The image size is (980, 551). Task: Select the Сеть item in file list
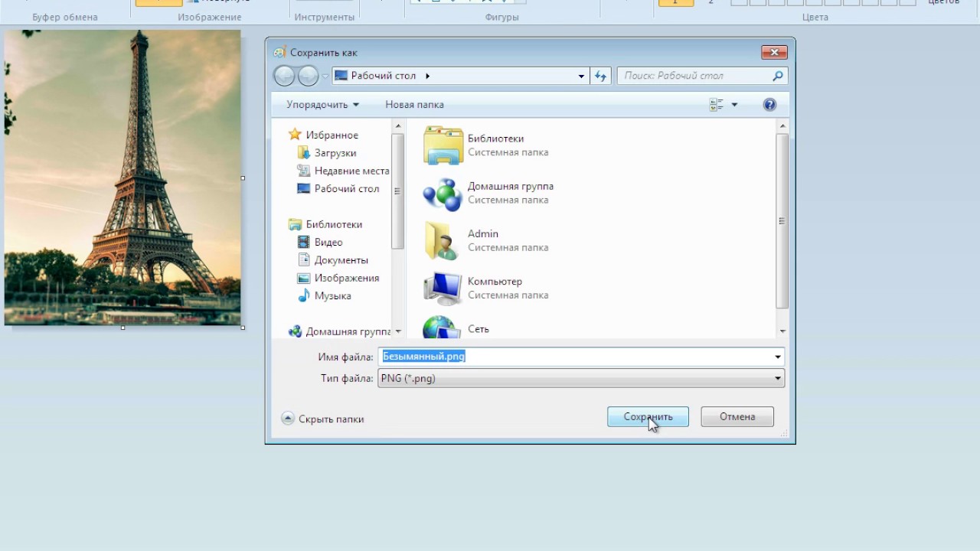tap(457, 328)
